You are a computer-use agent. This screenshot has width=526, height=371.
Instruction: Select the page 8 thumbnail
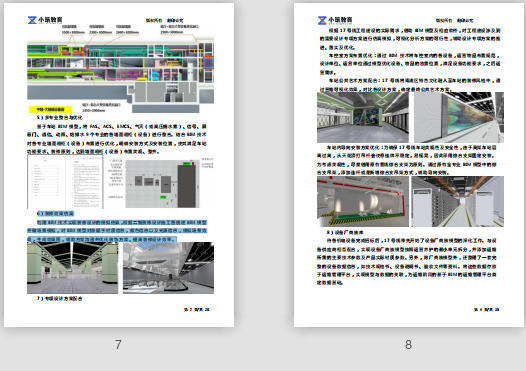(409, 165)
